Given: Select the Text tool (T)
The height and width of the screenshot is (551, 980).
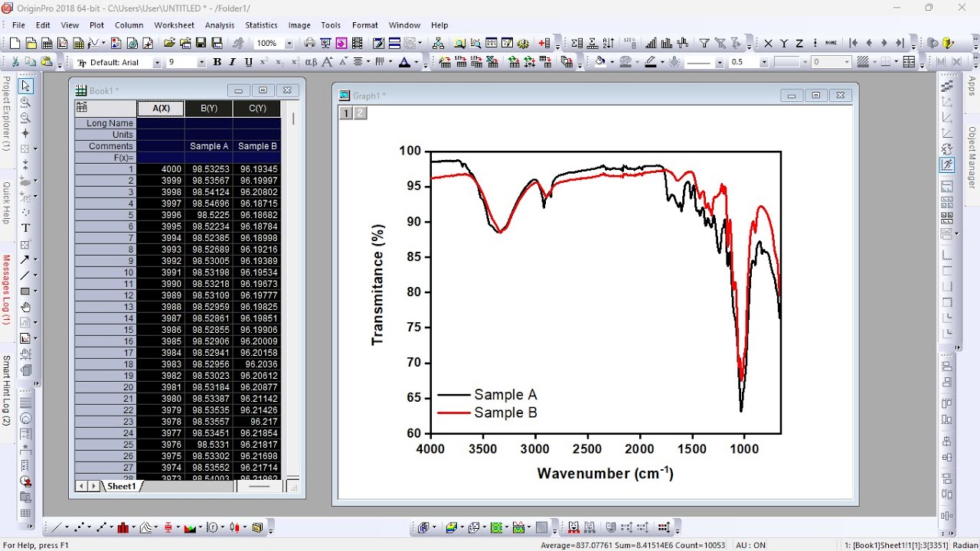Looking at the screenshot, I should click(x=25, y=228).
